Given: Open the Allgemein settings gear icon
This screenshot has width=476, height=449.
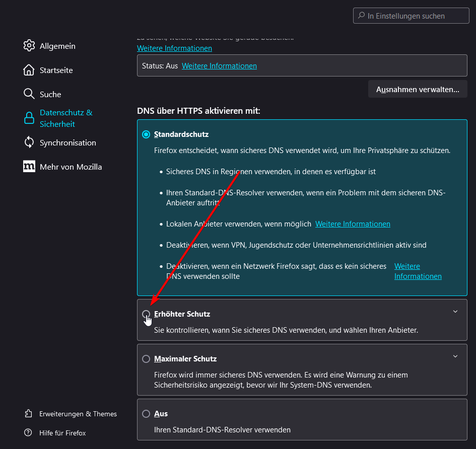Looking at the screenshot, I should (29, 45).
